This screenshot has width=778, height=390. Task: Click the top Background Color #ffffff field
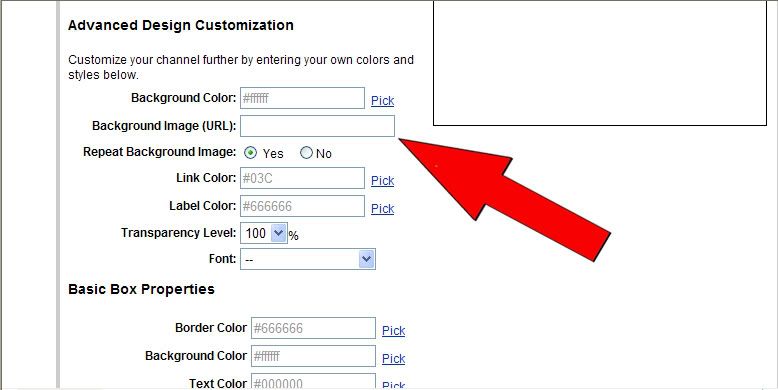pyautogui.click(x=302, y=98)
